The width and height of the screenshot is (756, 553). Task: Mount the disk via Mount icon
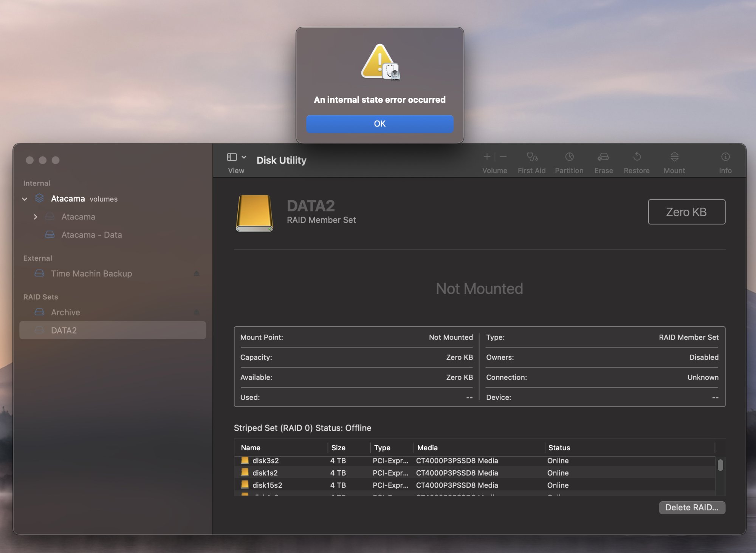pyautogui.click(x=674, y=157)
